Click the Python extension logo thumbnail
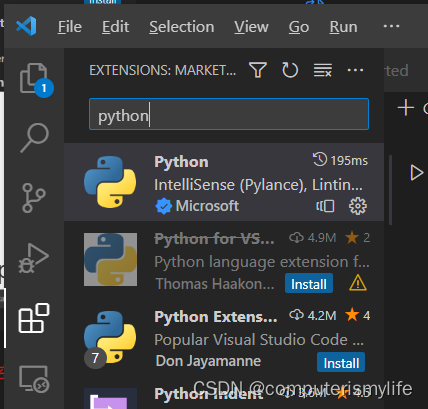The height and width of the screenshot is (409, 428). tap(110, 182)
